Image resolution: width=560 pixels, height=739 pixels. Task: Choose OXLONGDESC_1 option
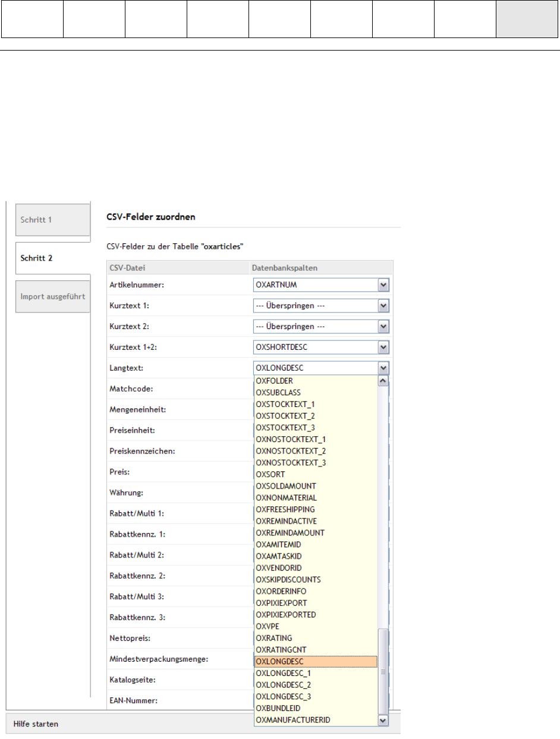(x=316, y=673)
